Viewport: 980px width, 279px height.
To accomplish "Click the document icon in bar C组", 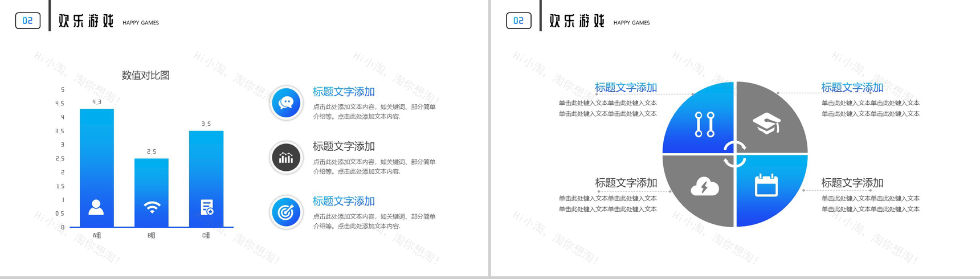I will coord(207,207).
